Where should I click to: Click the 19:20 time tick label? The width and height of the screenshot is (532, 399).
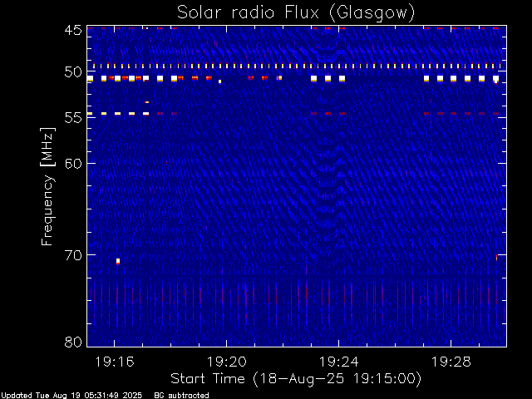click(227, 362)
